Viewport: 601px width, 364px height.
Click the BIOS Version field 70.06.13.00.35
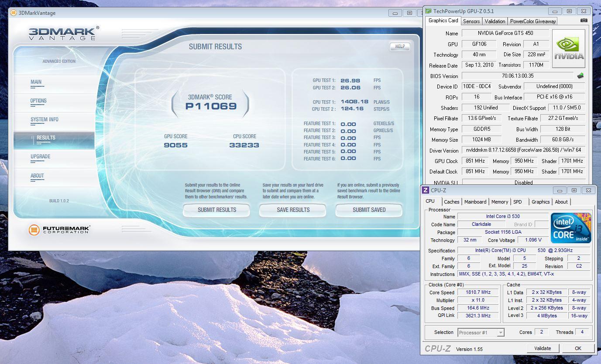tap(517, 76)
